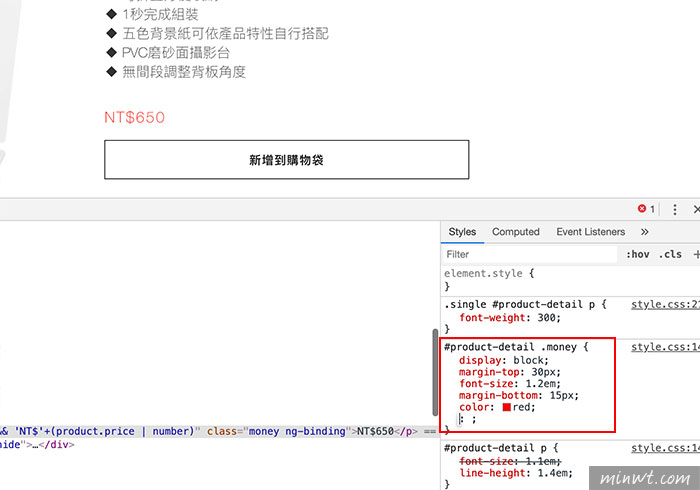The height and width of the screenshot is (490, 700).
Task: Open the DevTools three-dot menu
Action: [675, 209]
